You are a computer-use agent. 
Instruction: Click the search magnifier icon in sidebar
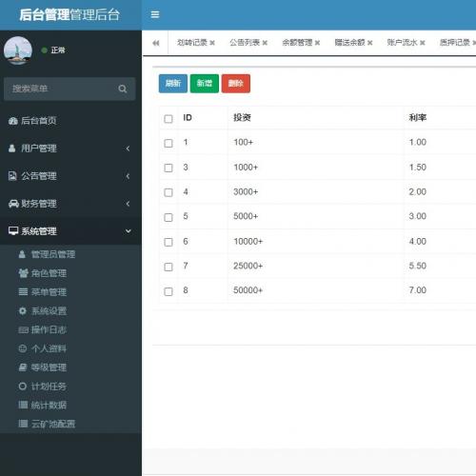click(x=123, y=89)
